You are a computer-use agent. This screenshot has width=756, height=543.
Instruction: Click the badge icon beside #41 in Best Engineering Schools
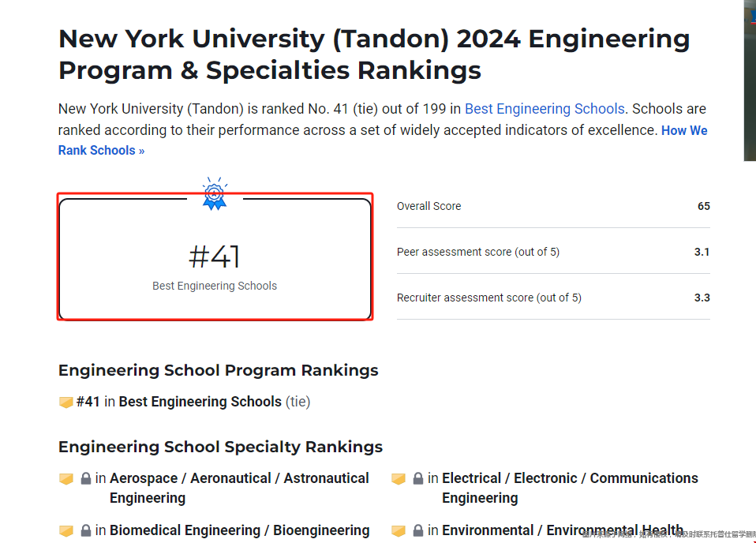pyautogui.click(x=66, y=403)
